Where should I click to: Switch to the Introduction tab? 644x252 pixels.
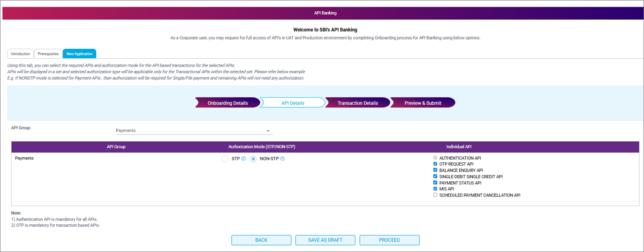pos(20,54)
